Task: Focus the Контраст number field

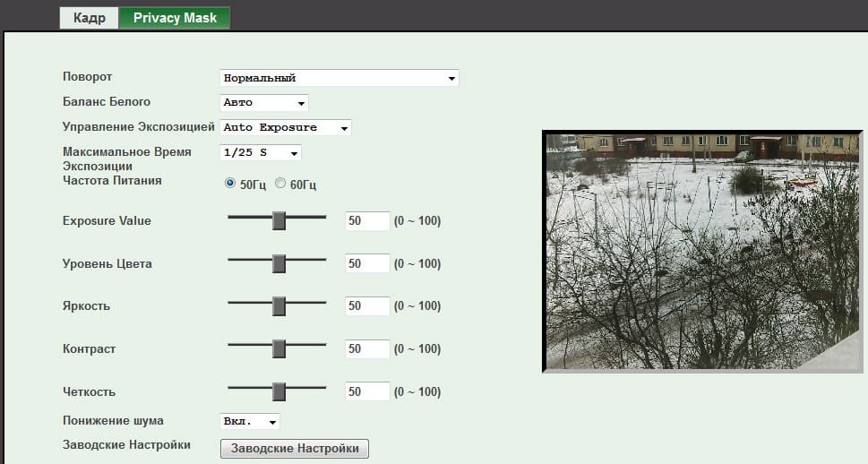Action: [367, 348]
